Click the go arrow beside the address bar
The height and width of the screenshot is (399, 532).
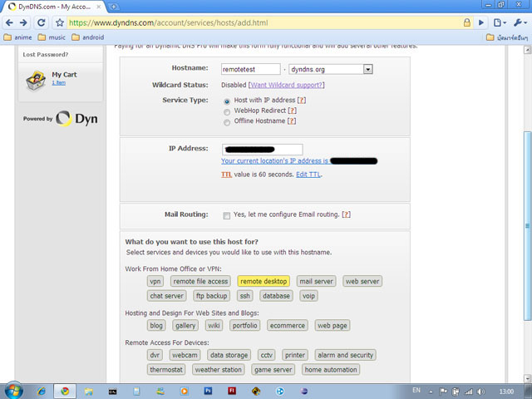click(x=481, y=22)
